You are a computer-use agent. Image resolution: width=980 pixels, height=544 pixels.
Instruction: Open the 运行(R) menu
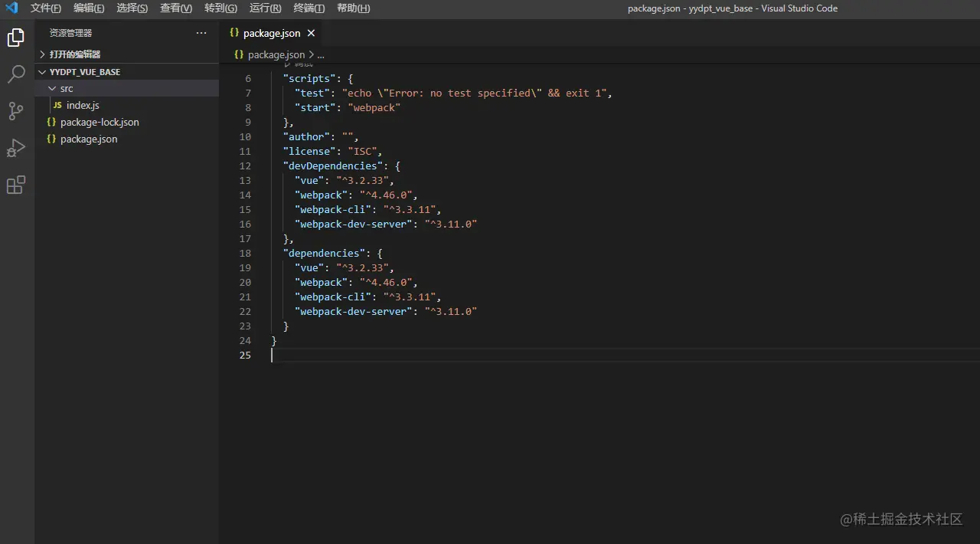coord(265,8)
